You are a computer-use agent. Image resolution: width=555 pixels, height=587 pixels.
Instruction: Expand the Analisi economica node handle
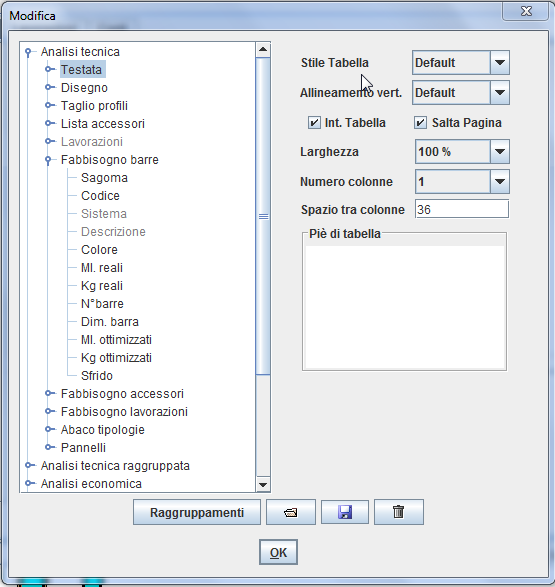tap(29, 483)
